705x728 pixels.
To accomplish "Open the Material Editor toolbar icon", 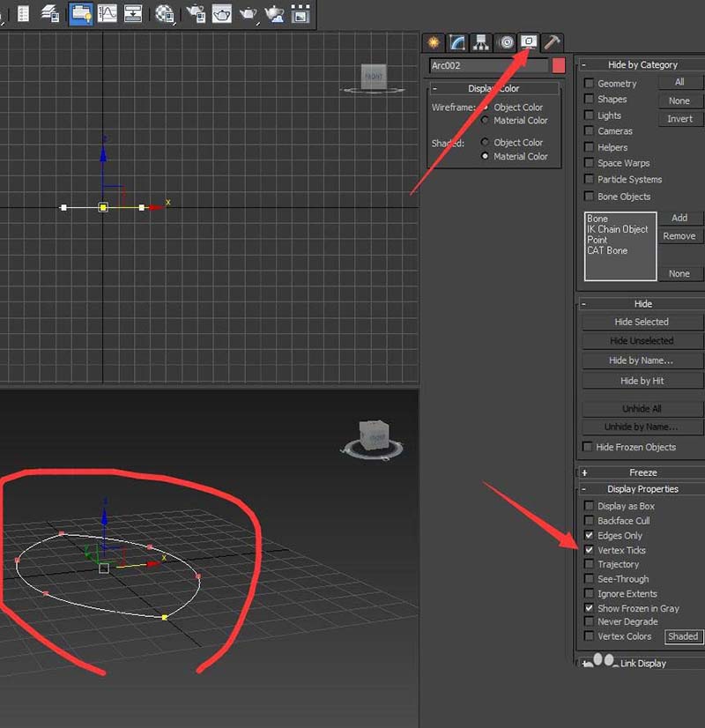I will click(x=165, y=13).
